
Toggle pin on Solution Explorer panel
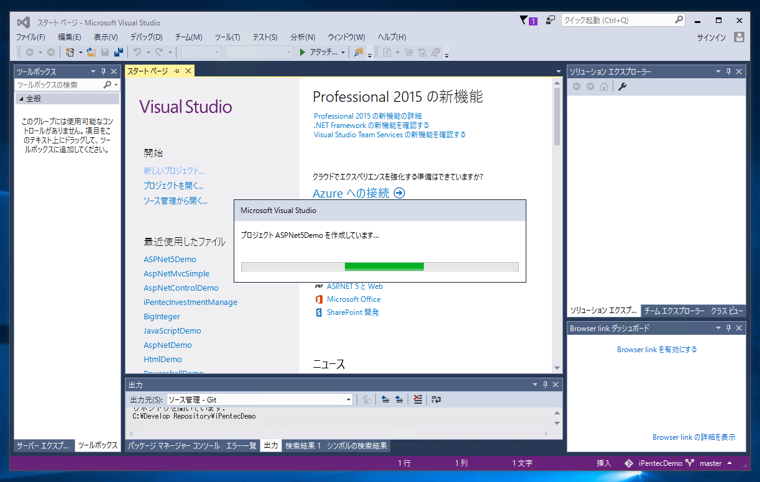pos(728,71)
